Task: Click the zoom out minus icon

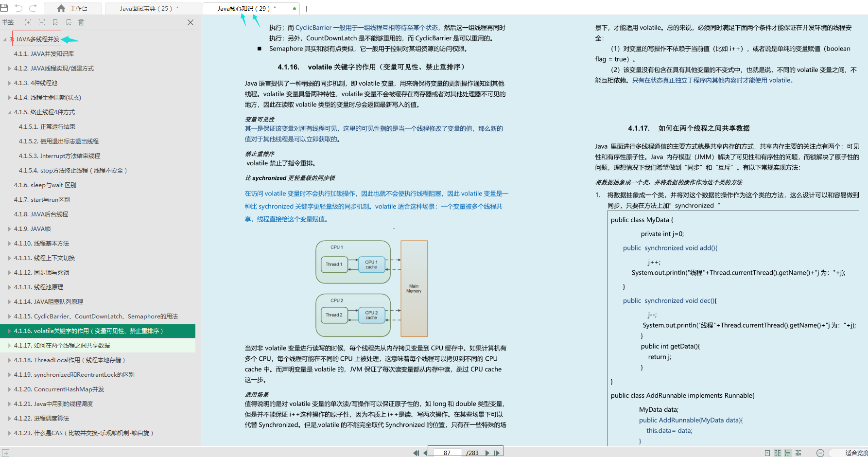Action: click(820, 453)
